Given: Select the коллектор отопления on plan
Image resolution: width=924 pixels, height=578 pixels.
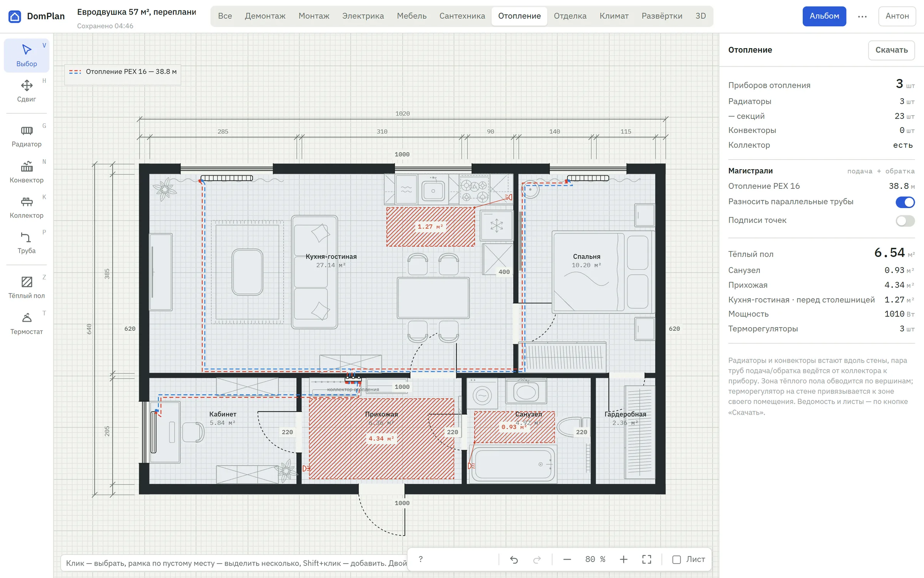Looking at the screenshot, I should pos(353,380).
